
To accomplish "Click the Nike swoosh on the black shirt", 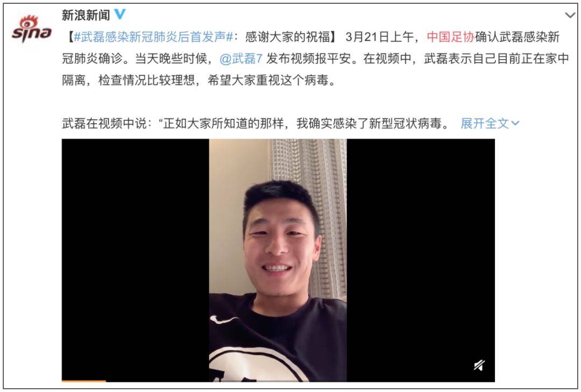I will click(223, 319).
